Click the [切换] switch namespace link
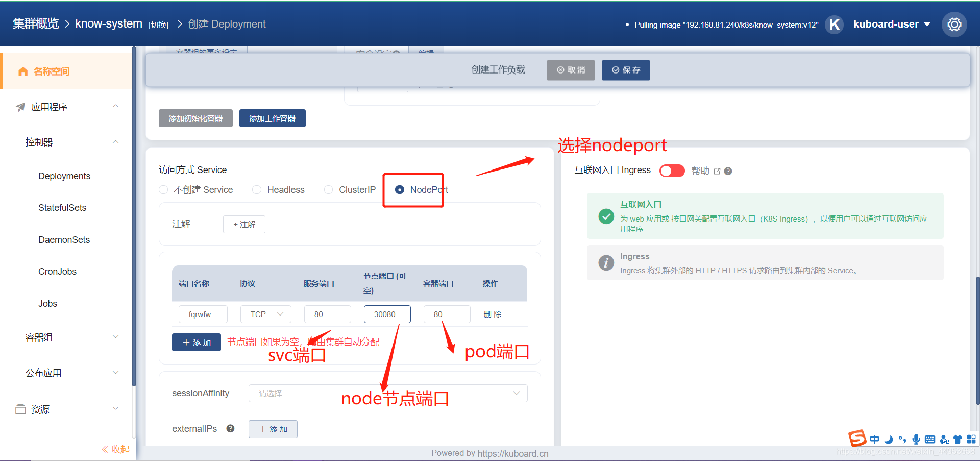Image resolution: width=980 pixels, height=461 pixels. (x=158, y=25)
